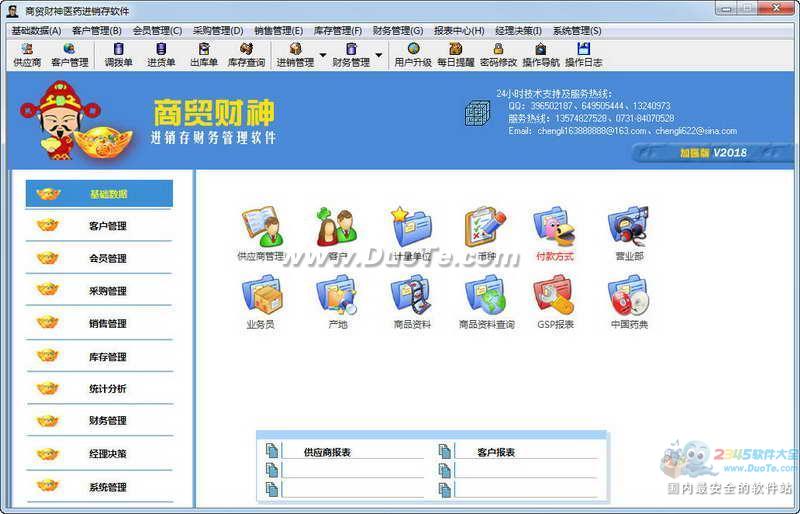This screenshot has height=514, width=800.
Task: Click the application icon in title bar
Action: tap(12, 11)
